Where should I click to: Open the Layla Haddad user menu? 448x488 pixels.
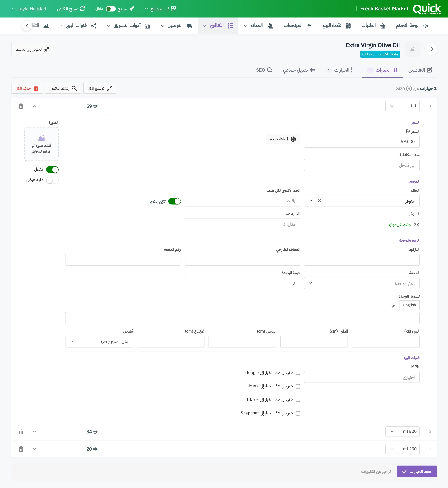[x=29, y=9]
